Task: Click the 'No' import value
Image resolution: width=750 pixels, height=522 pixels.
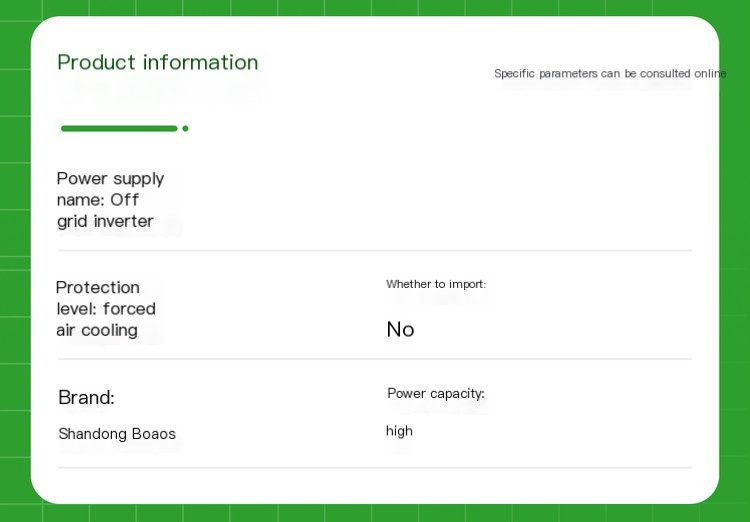Action: [x=400, y=330]
